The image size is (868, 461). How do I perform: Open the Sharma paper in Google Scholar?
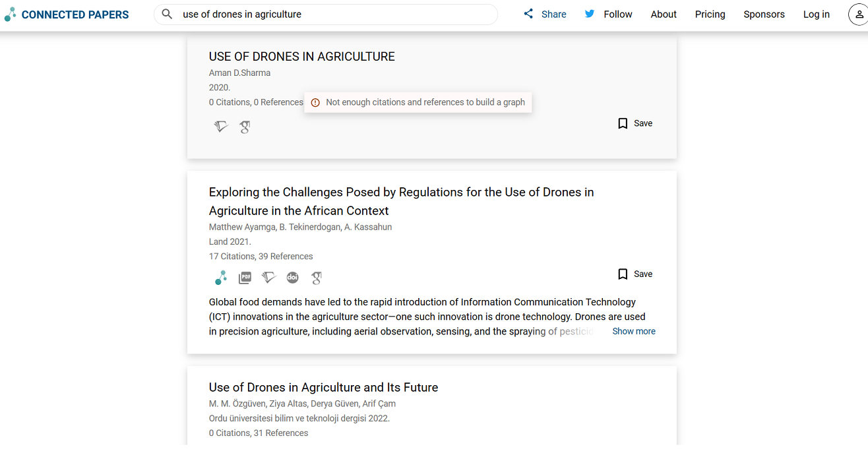(x=245, y=126)
